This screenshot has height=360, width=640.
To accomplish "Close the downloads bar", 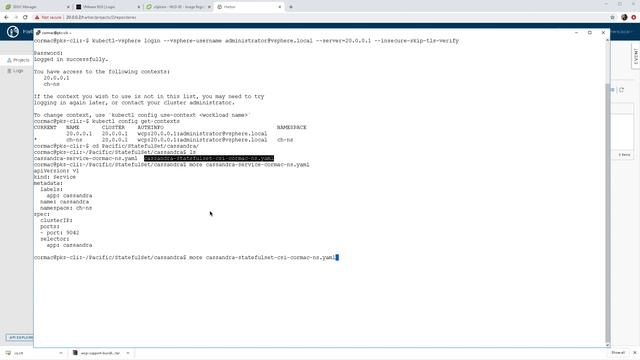I will click(x=634, y=353).
